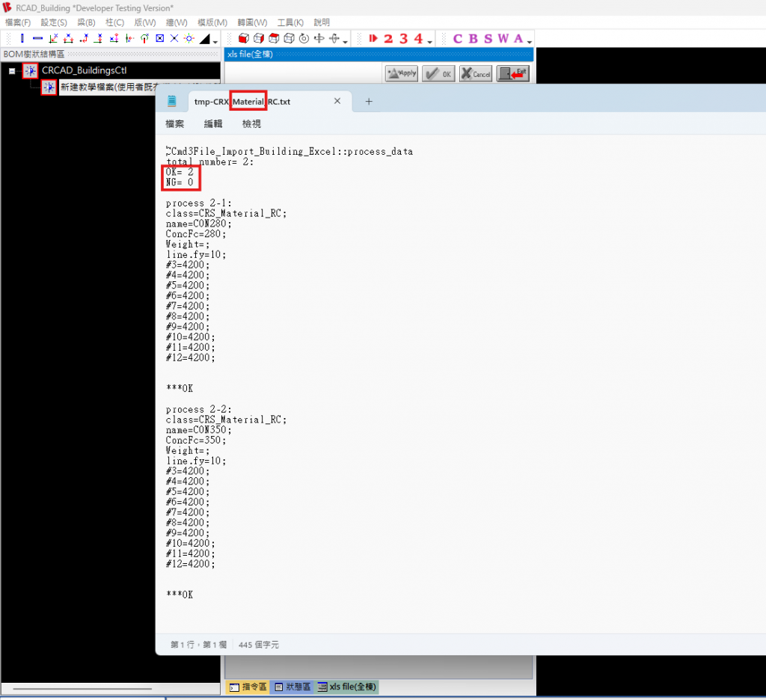Click the yellow sun snap-point icon
Image resolution: width=766 pixels, height=700 pixels.
pyautogui.click(x=189, y=38)
